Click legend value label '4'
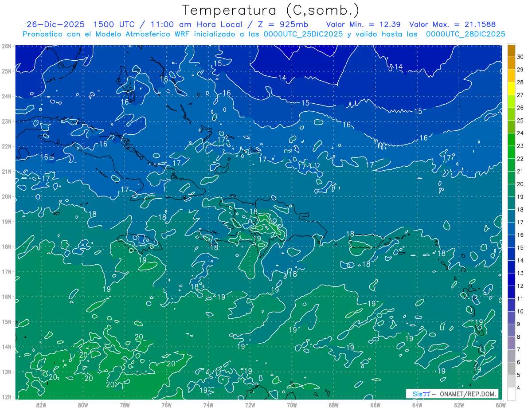532x411 pixels. [x=519, y=388]
